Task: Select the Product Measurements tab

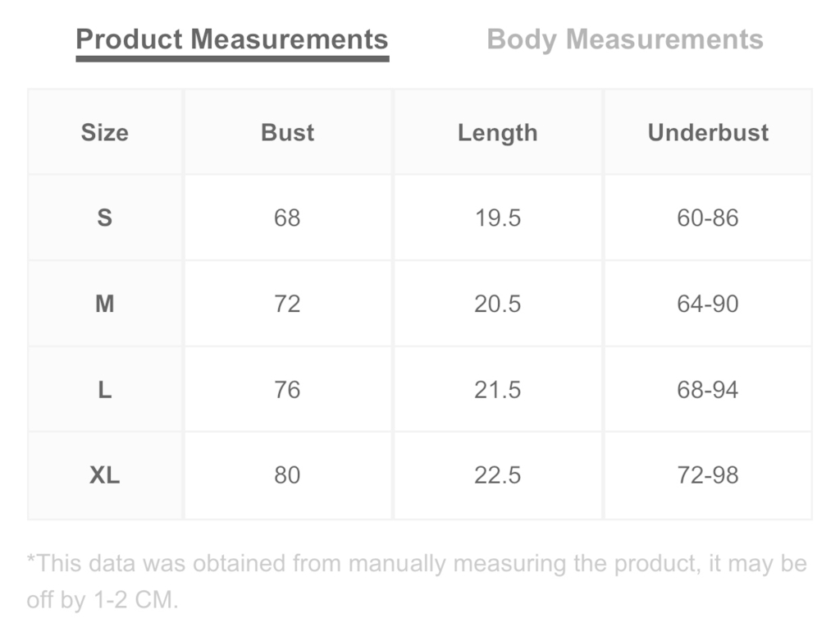Action: coord(232,41)
